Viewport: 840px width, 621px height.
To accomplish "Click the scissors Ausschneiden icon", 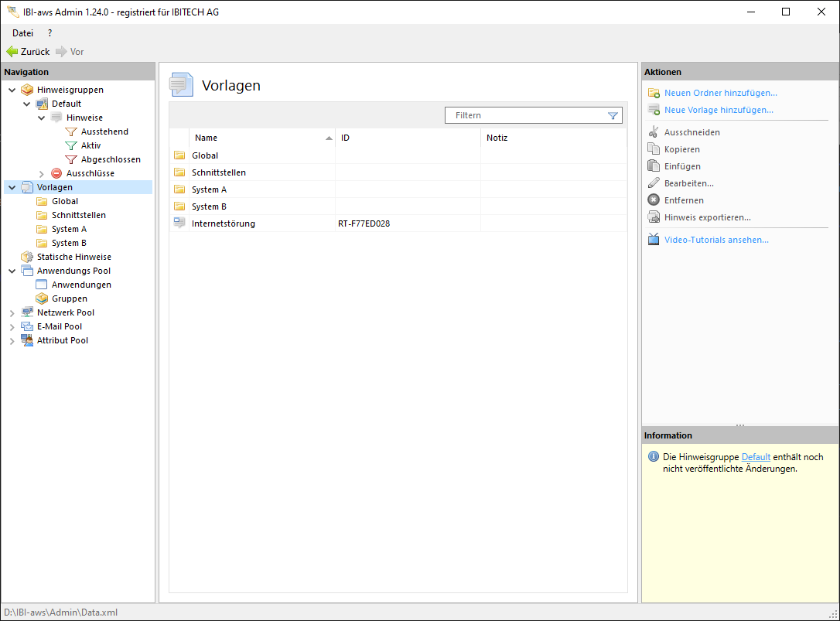I will pos(654,132).
